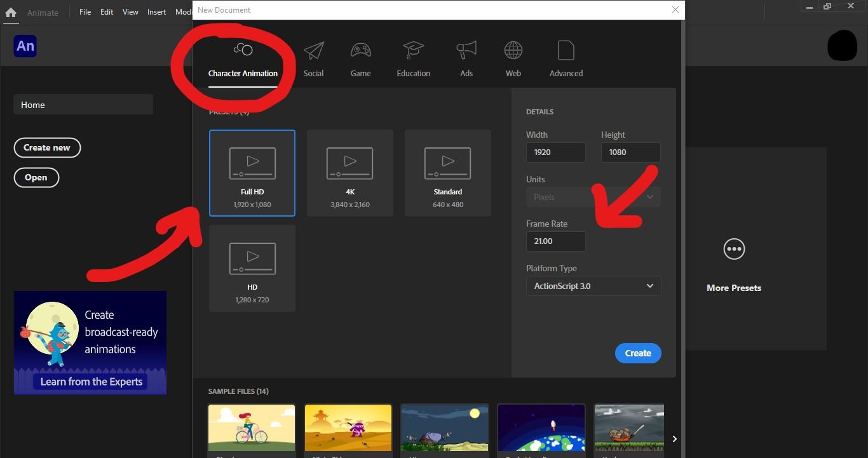Open the Web presets tab

(x=513, y=60)
